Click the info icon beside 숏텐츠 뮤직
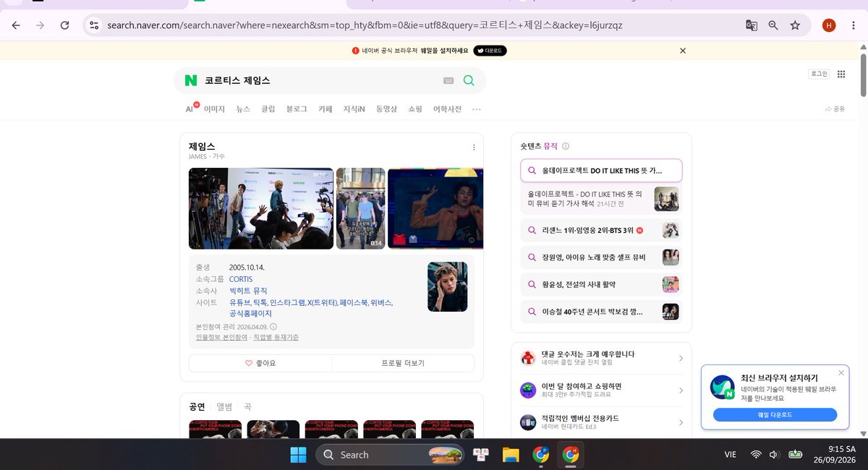The width and height of the screenshot is (868, 470). point(566,146)
